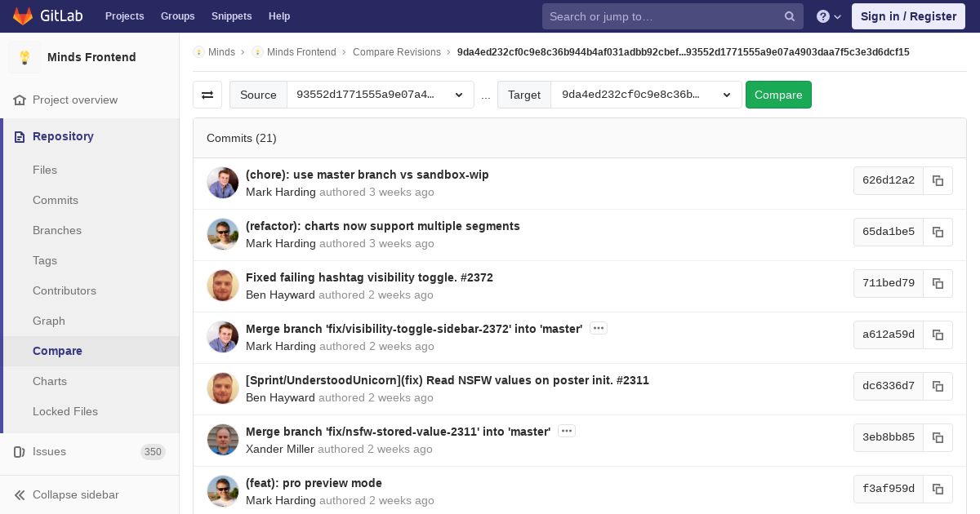The width and height of the screenshot is (980, 514).
Task: Open the Target revision dropdown
Action: point(645,95)
